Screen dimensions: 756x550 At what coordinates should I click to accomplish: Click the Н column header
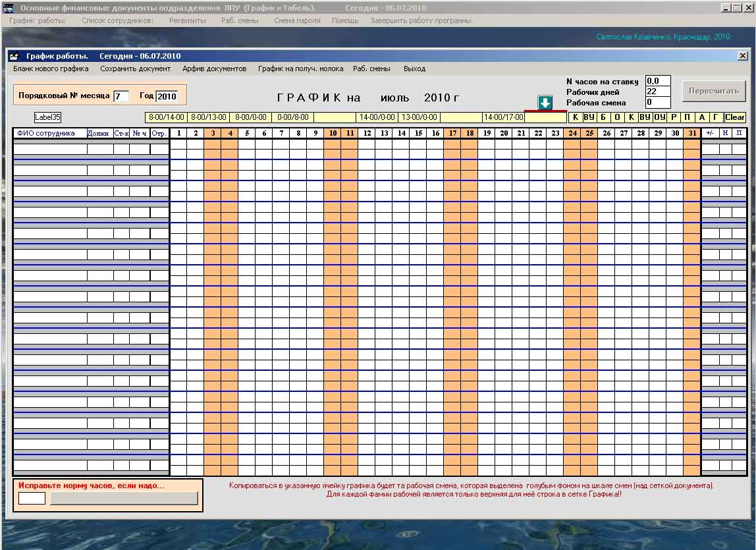[x=725, y=133]
